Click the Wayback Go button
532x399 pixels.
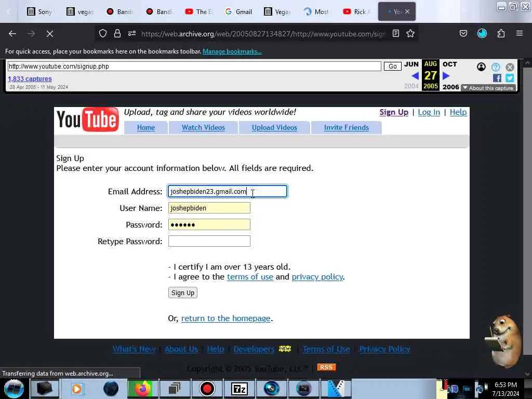pos(393,66)
